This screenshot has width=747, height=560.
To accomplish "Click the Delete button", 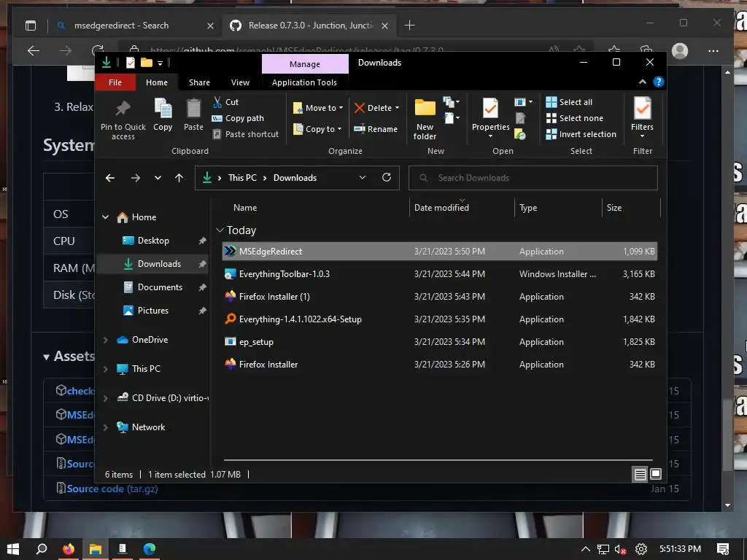I will (373, 108).
